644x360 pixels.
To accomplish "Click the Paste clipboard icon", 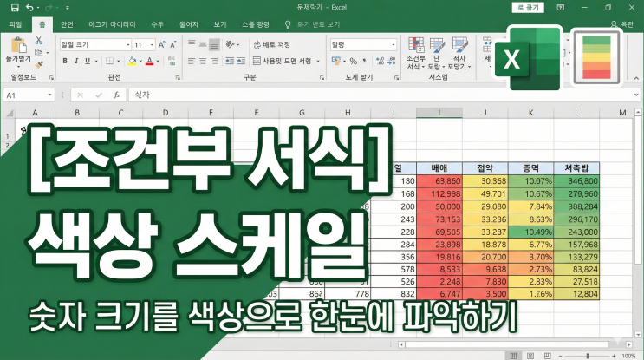I will click(x=18, y=45).
